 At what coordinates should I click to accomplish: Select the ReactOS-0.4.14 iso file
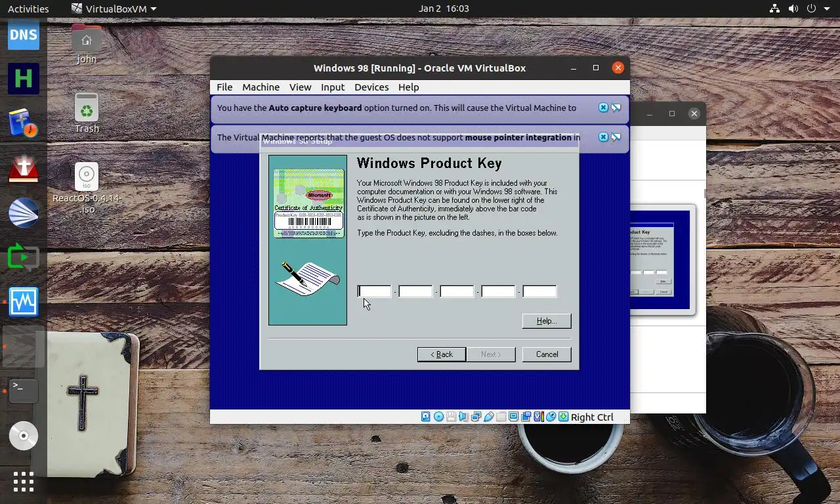pyautogui.click(x=87, y=189)
